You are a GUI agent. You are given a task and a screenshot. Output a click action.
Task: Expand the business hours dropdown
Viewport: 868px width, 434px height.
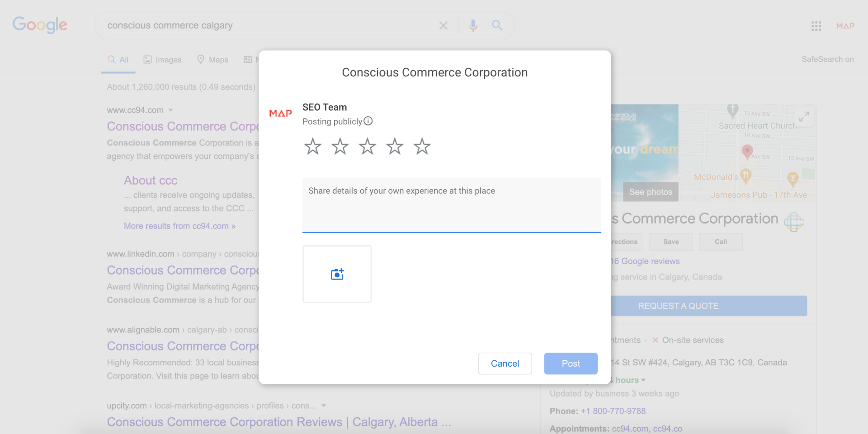tap(643, 380)
